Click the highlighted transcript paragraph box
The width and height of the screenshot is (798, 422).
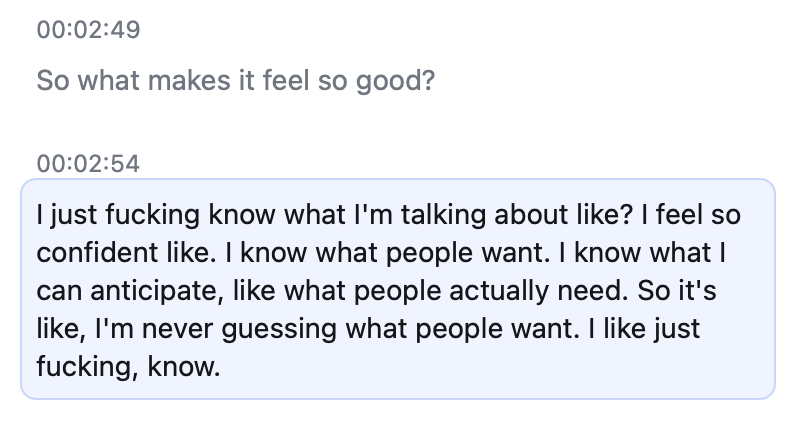pos(398,290)
